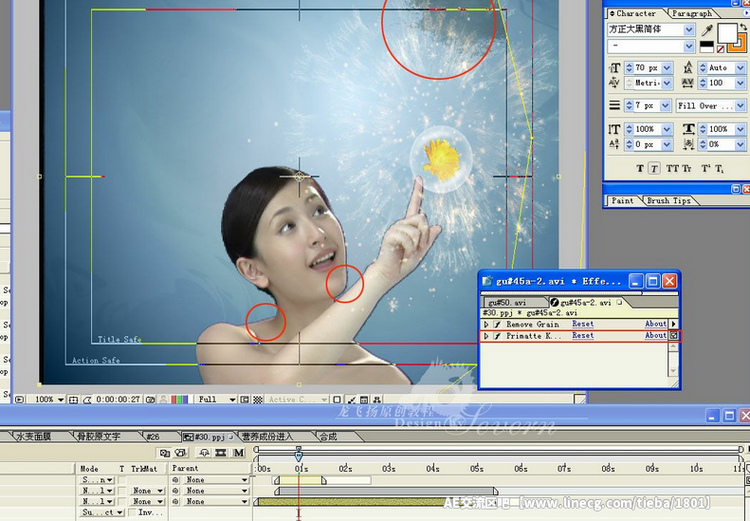Click the always preview this view icon
The height and width of the screenshot is (521, 750).
click(x=20, y=399)
